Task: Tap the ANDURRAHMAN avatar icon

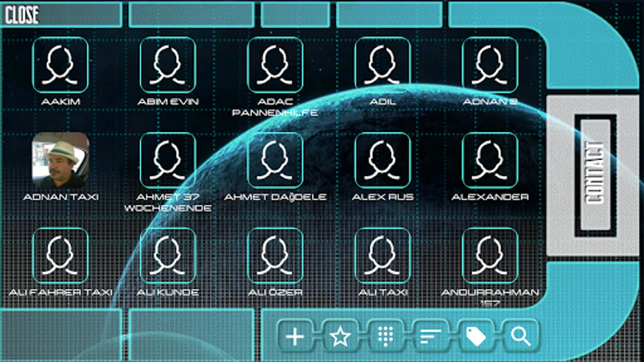Action: [490, 256]
